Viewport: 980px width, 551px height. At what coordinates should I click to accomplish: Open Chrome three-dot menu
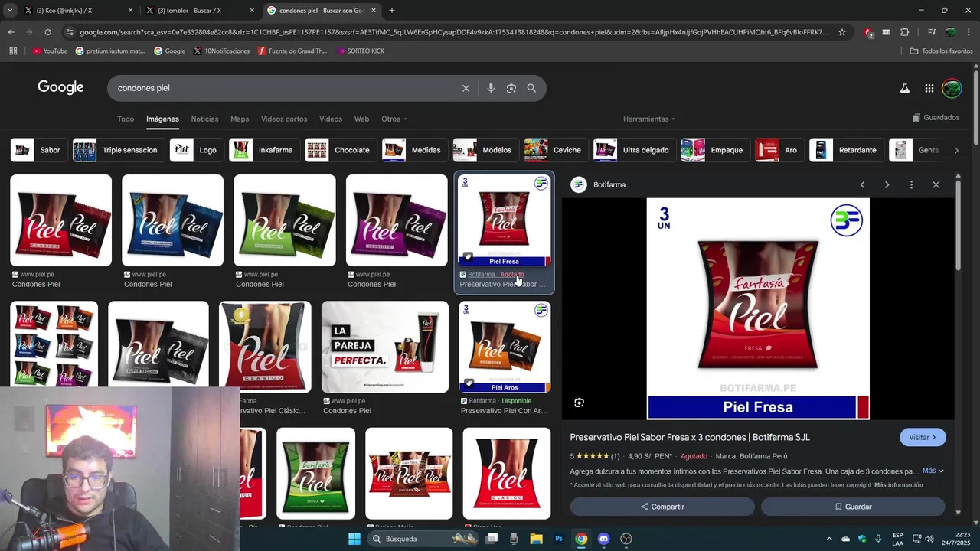(969, 32)
